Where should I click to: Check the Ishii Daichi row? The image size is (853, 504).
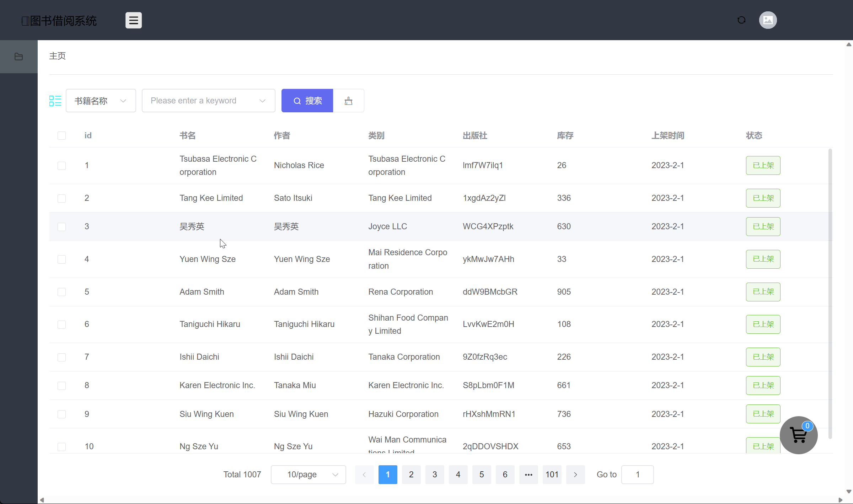[x=61, y=357]
